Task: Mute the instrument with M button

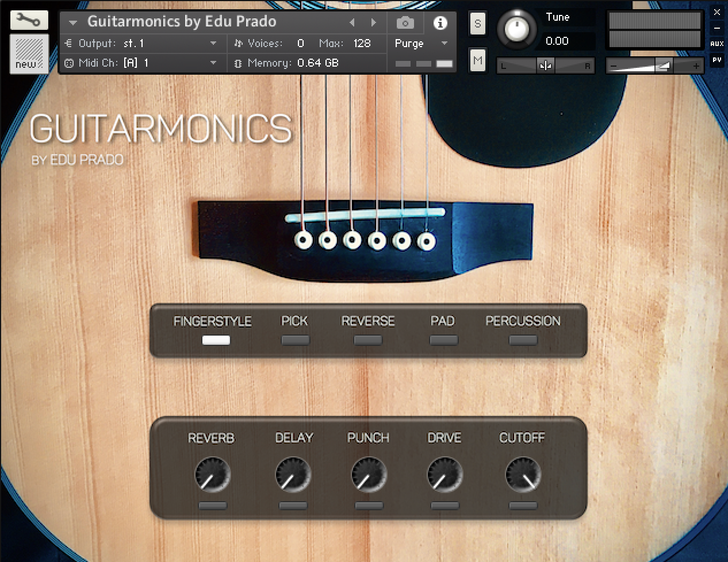Action: click(x=477, y=60)
